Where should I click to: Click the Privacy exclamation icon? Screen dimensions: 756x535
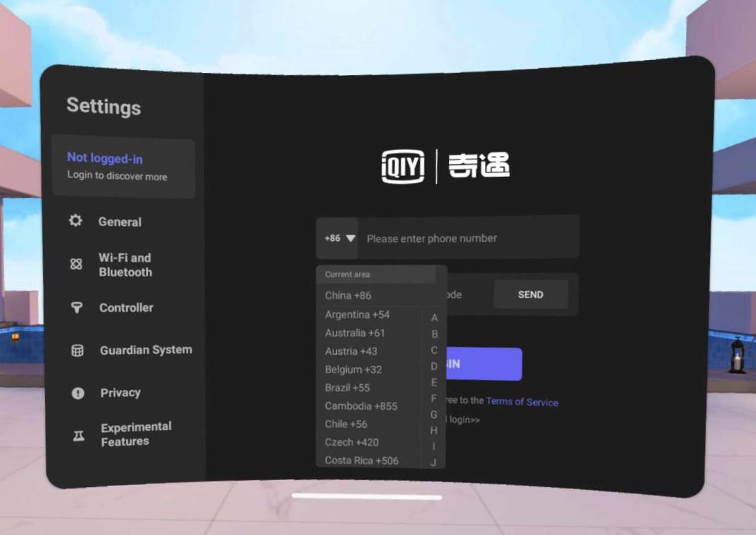pos(78,393)
